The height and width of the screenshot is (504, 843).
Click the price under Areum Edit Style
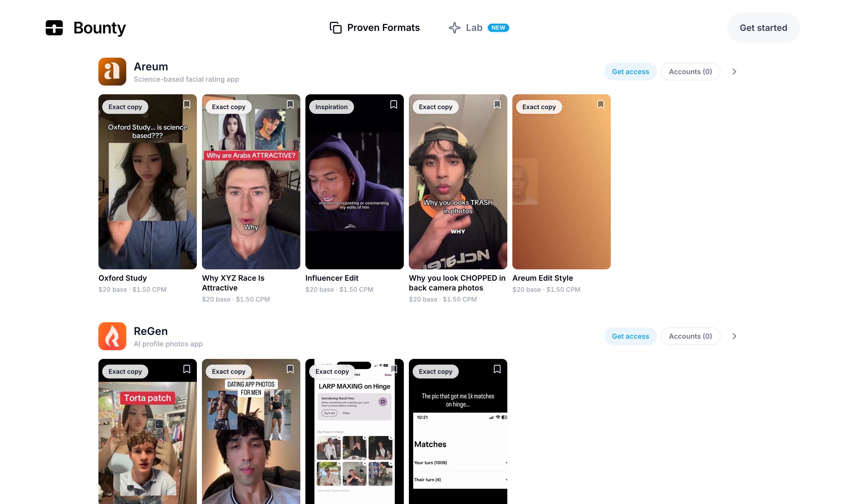(x=546, y=289)
